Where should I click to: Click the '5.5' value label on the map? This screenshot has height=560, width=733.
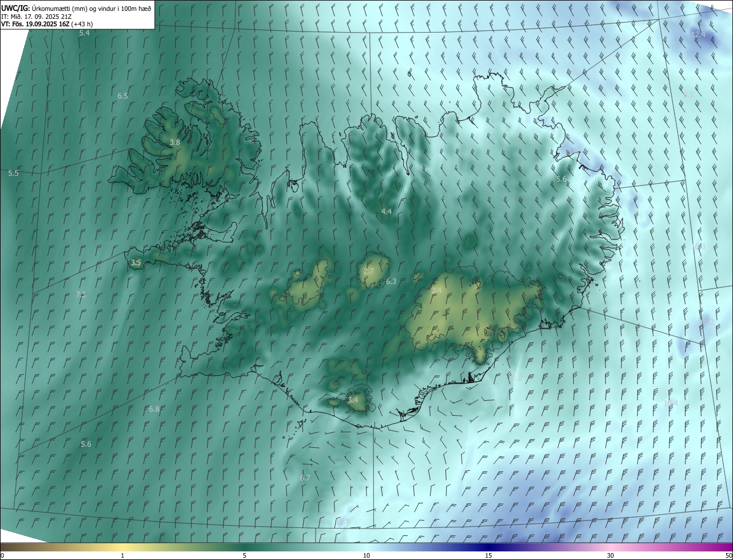coord(13,173)
